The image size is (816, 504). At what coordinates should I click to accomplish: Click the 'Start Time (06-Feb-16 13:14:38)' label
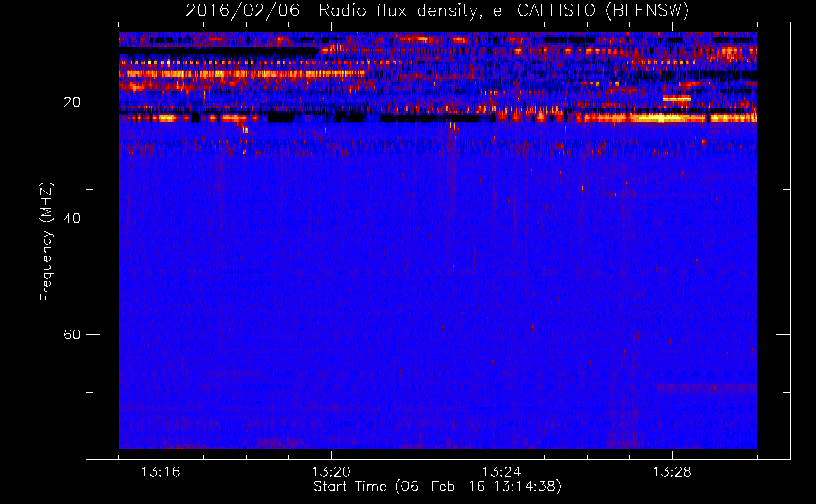click(437, 486)
